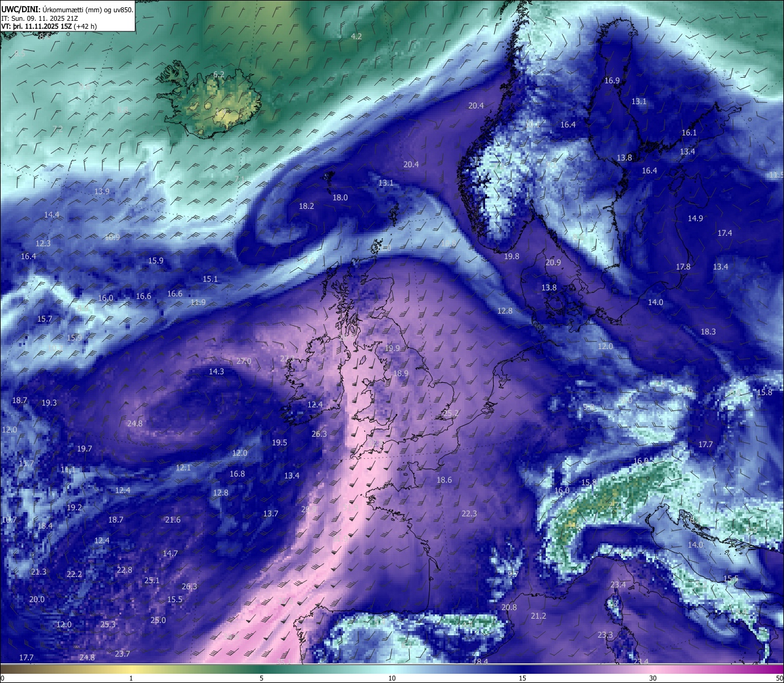Click the value 14.7 map label

point(170,553)
